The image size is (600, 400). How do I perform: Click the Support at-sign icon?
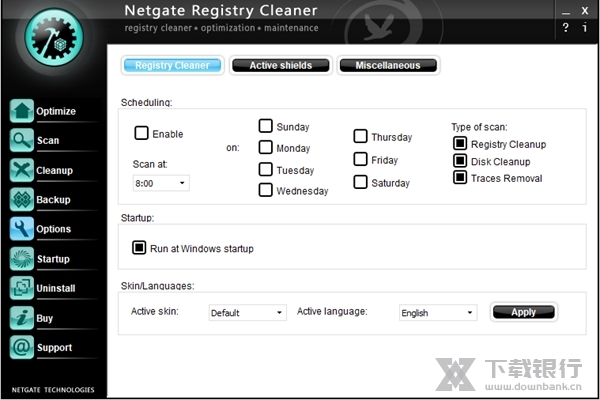click(21, 347)
